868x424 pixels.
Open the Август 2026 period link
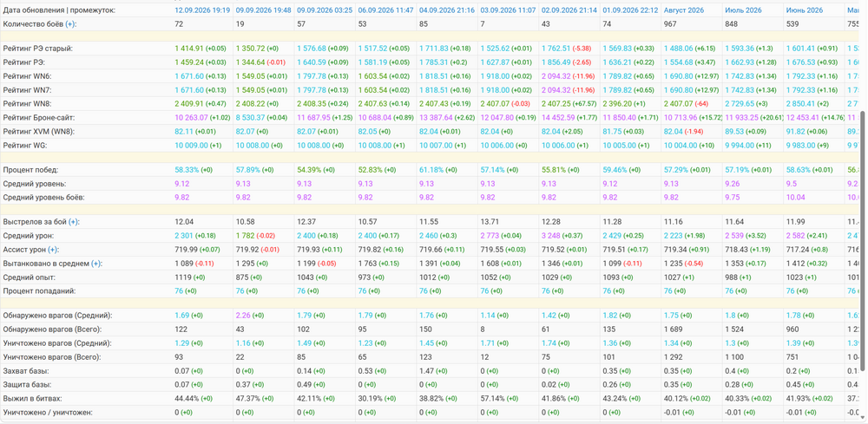(684, 10)
